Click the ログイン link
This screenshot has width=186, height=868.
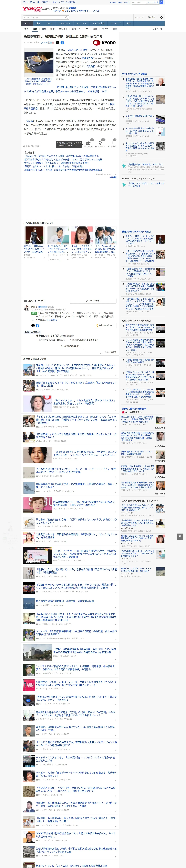[x=57, y=11]
